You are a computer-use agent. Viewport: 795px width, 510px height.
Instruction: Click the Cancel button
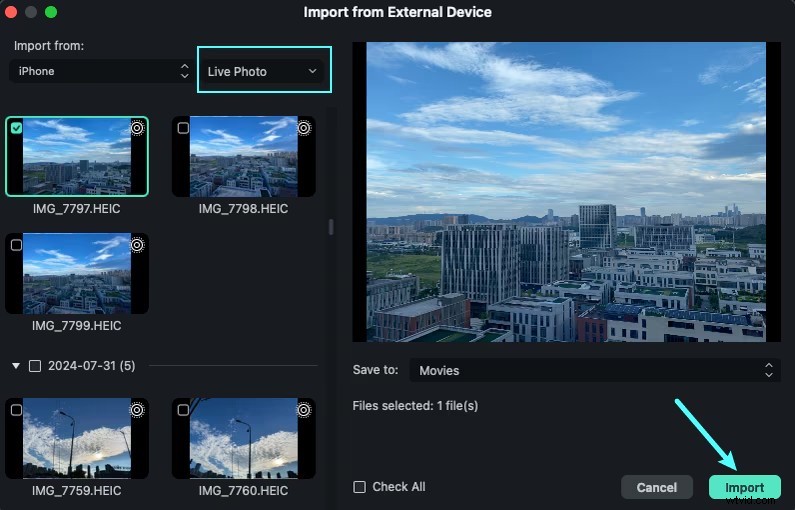click(657, 488)
